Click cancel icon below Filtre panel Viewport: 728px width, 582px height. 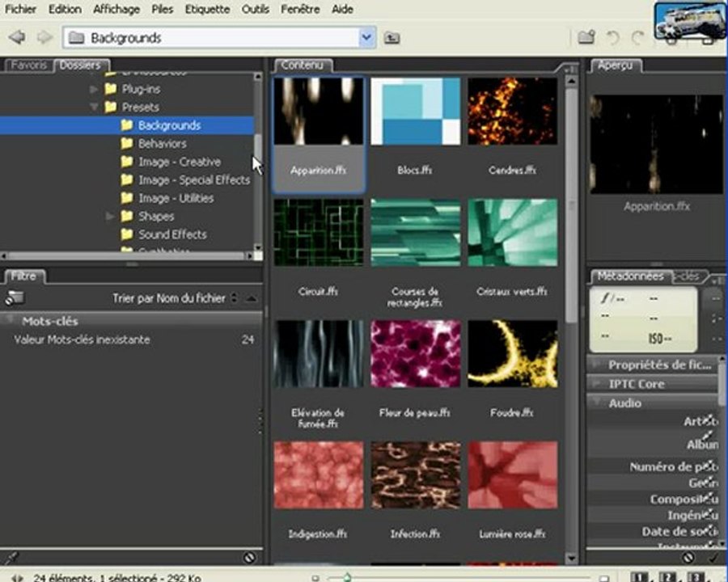[x=249, y=558]
